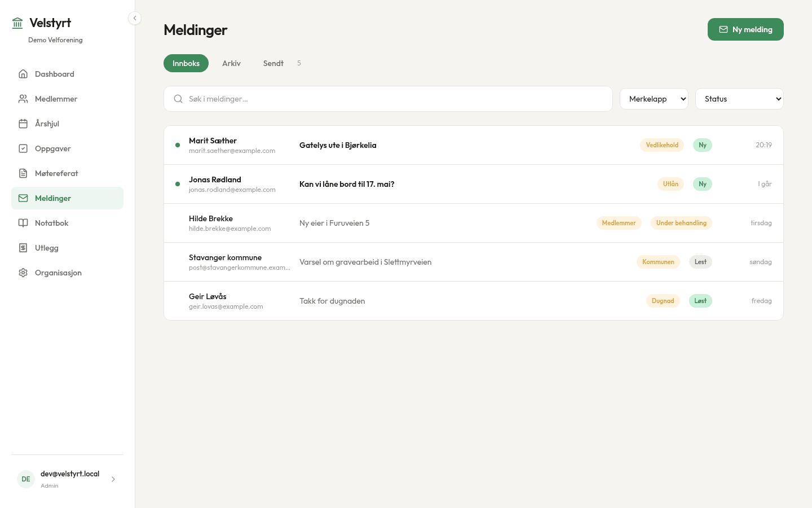This screenshot has height=508, width=812.
Task: Select the Oppgaver checkbox icon
Action: [x=23, y=148]
